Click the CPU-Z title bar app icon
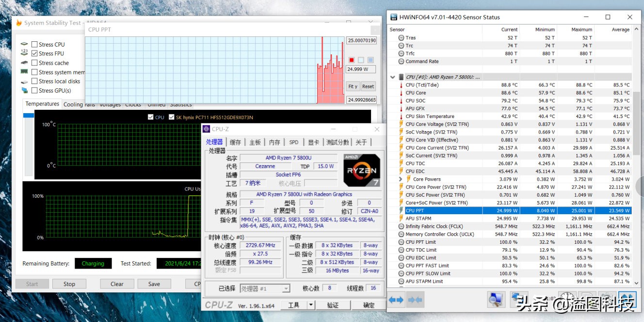This screenshot has width=644, height=322. (x=207, y=129)
